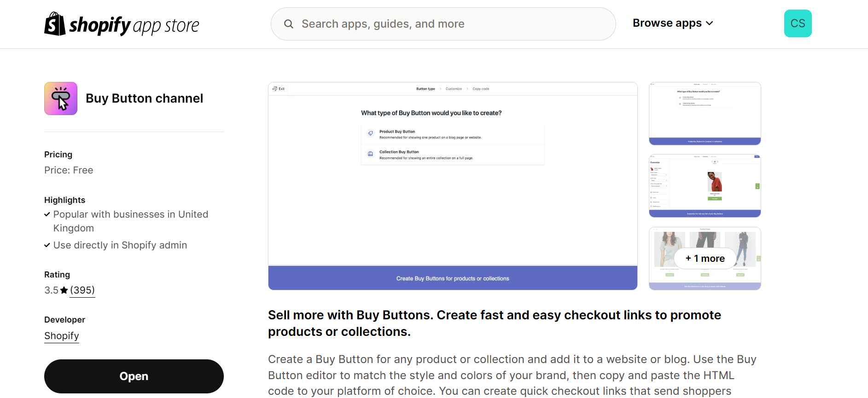Click the Pricing section label

(58, 155)
